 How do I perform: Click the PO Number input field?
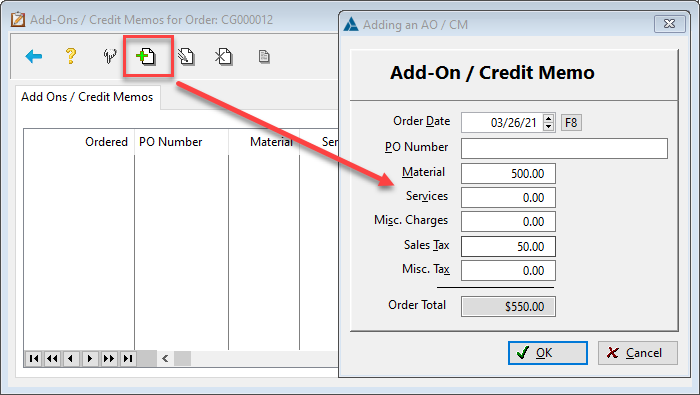pyautogui.click(x=564, y=148)
